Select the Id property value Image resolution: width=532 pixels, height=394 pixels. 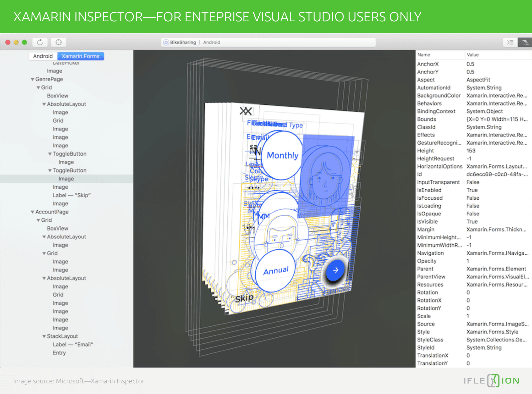click(x=497, y=174)
